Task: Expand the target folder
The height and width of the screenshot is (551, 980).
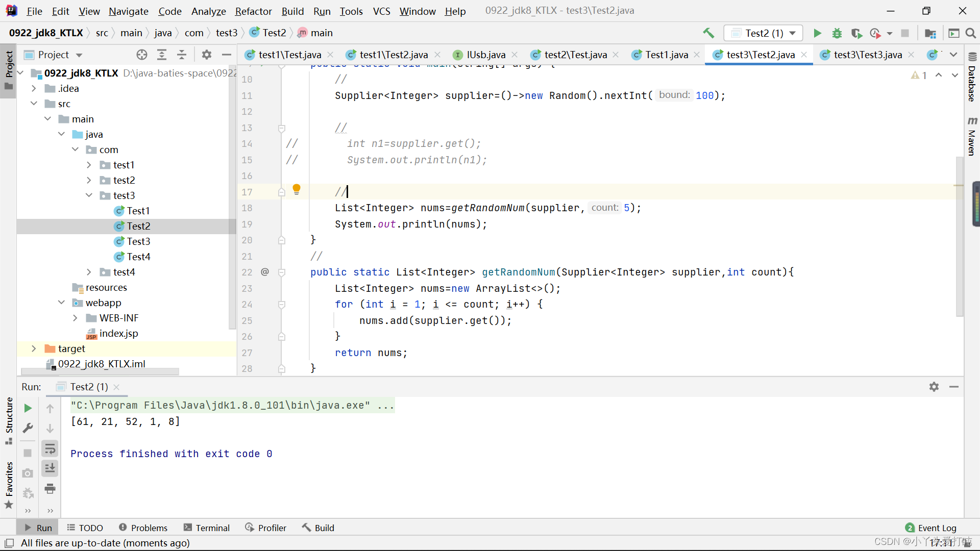Action: point(34,348)
